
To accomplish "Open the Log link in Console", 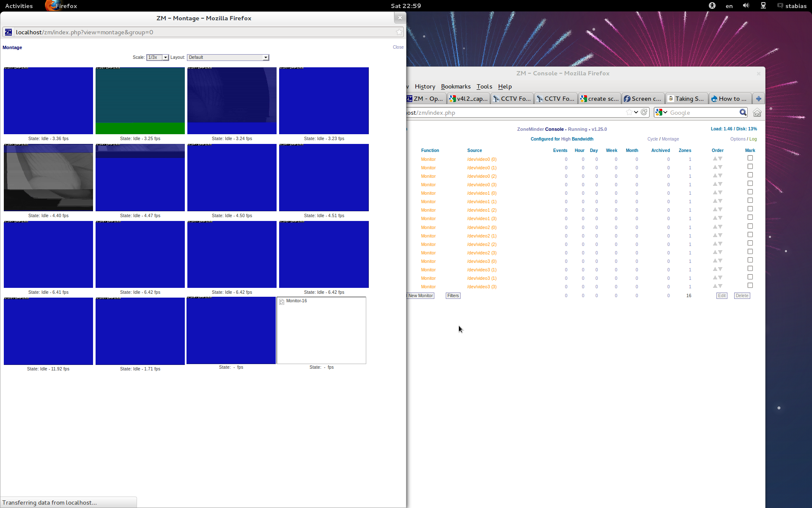I will (x=753, y=139).
